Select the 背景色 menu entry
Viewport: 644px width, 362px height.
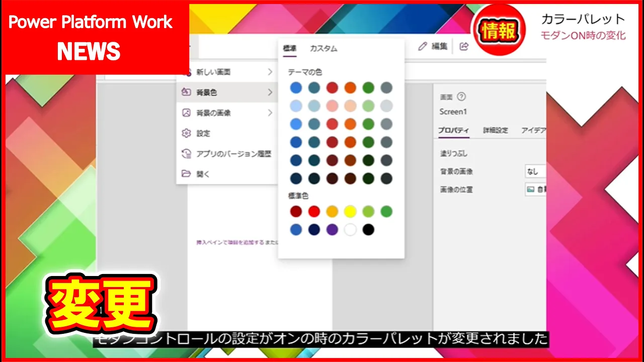[x=227, y=93]
